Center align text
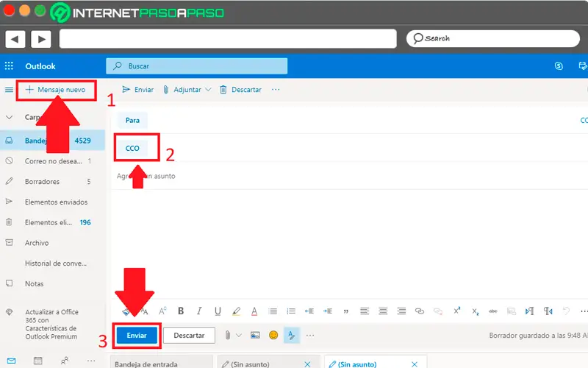Screen dimensions: 588x368 coord(383,311)
